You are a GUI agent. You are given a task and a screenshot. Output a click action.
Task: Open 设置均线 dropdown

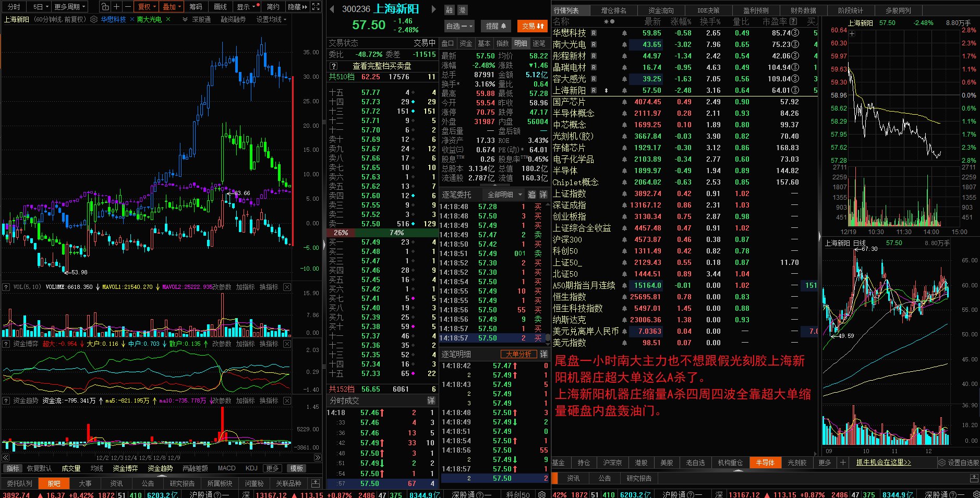271,19
